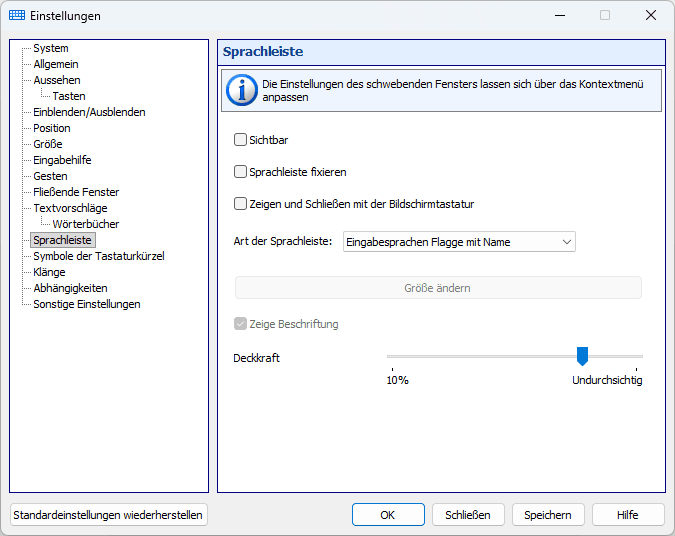675x536 pixels.
Task: Click the Größe ändern button
Action: [x=438, y=288]
